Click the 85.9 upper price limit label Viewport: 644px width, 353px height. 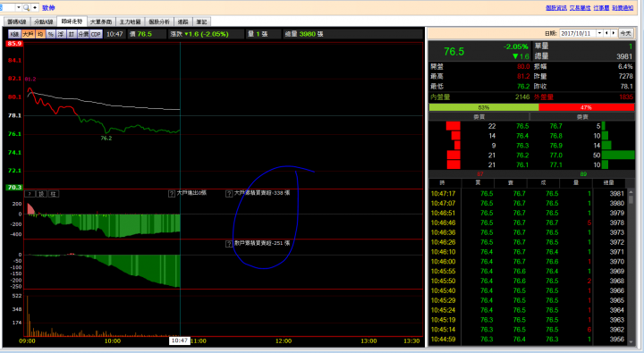tap(14, 44)
